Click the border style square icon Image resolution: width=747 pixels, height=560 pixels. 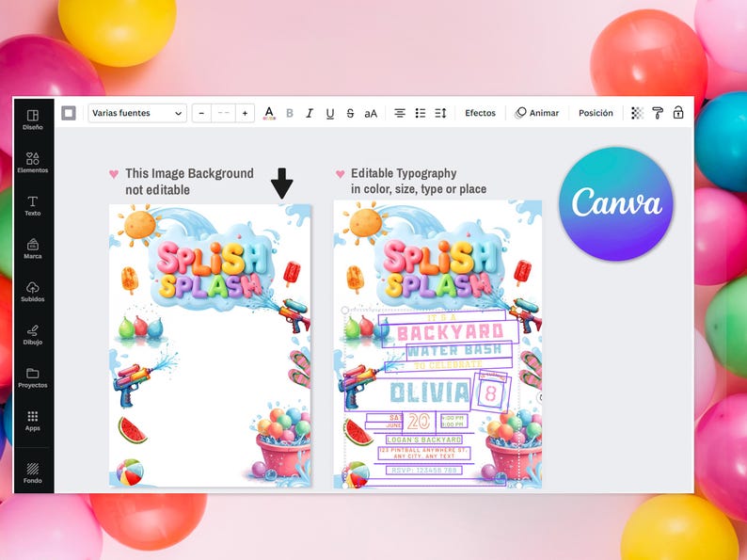69,113
